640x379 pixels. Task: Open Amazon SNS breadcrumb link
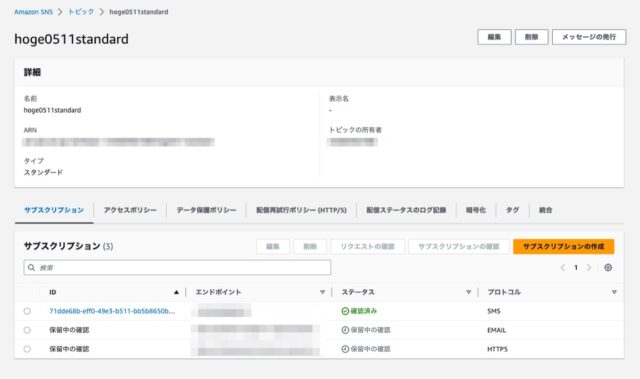pyautogui.click(x=33, y=12)
